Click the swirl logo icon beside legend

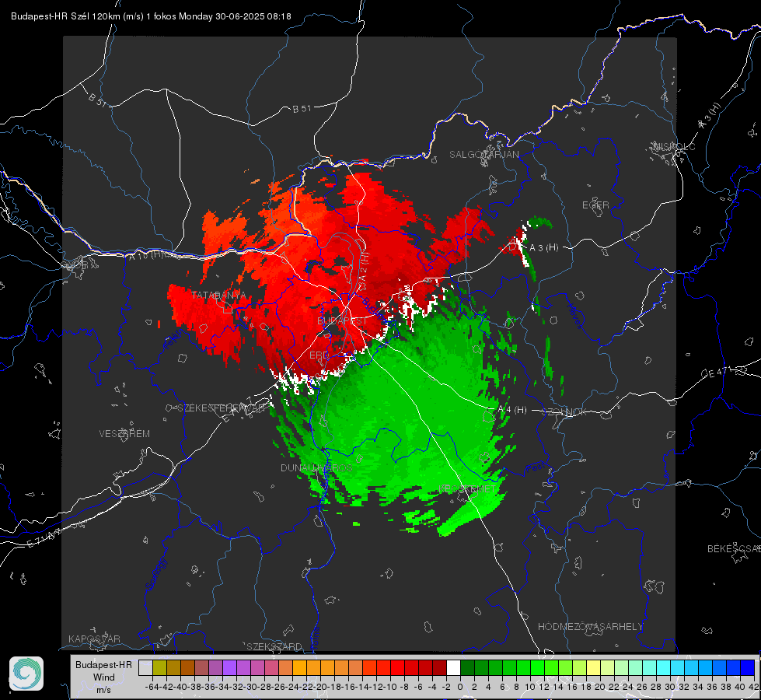click(x=26, y=674)
